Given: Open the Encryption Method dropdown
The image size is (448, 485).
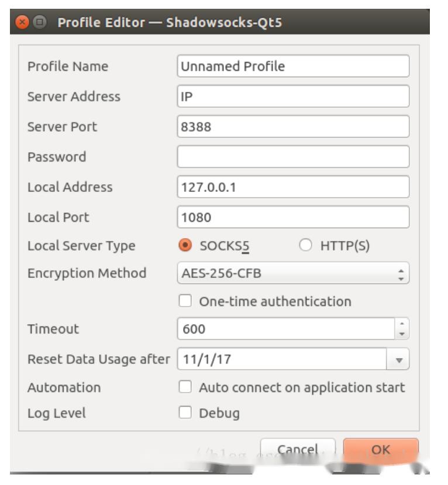Looking at the screenshot, I should 292,273.
